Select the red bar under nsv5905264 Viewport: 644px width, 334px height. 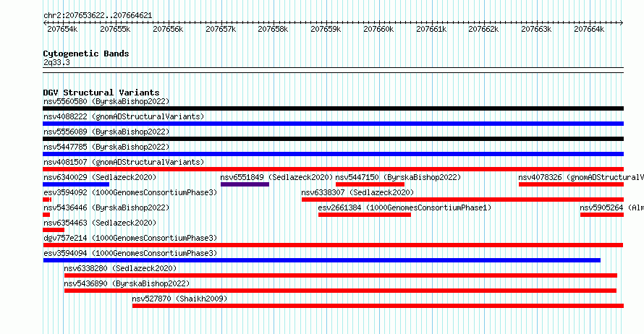pos(602,215)
